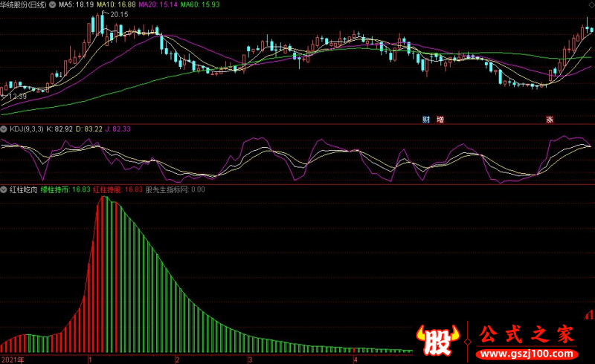Open the 红柱吃肉 indicator dropdown icon
Image resolution: width=595 pixels, height=364 pixels.
(4, 189)
